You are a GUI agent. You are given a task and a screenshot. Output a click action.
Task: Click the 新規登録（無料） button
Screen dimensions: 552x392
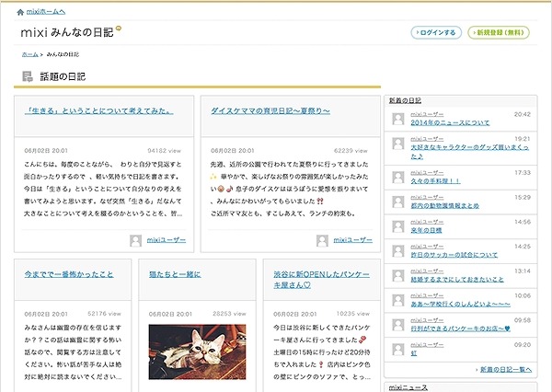[x=499, y=32]
